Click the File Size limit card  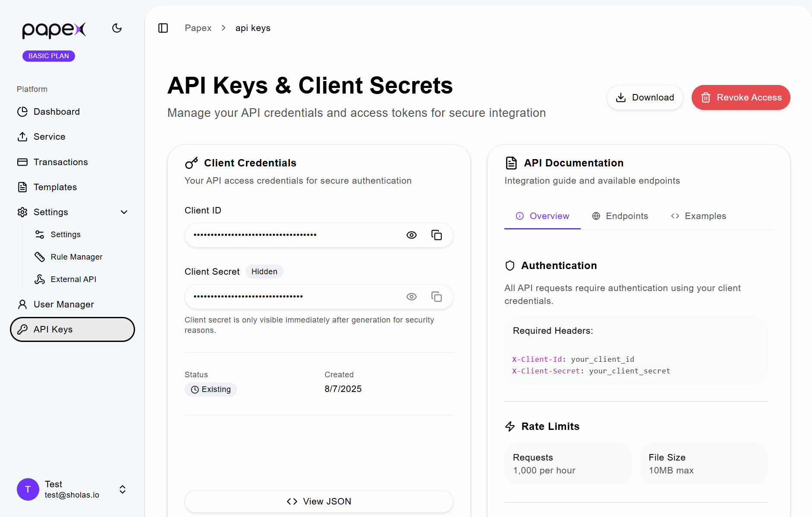click(704, 464)
